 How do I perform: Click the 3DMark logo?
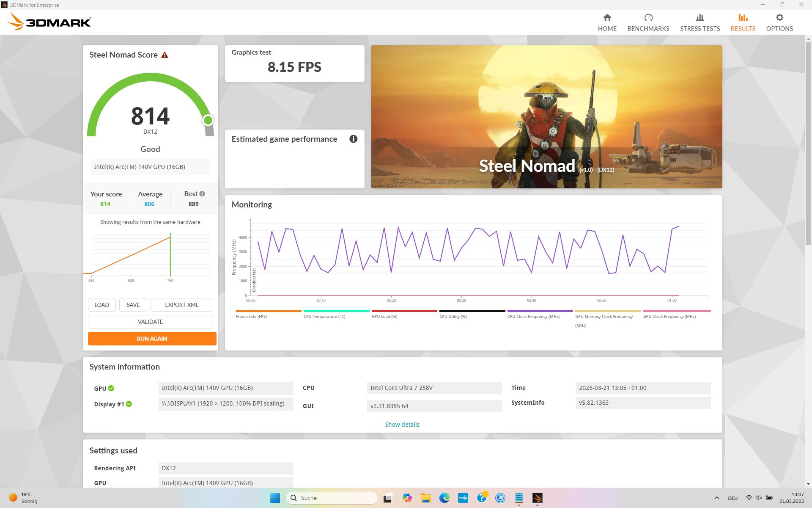(x=50, y=22)
